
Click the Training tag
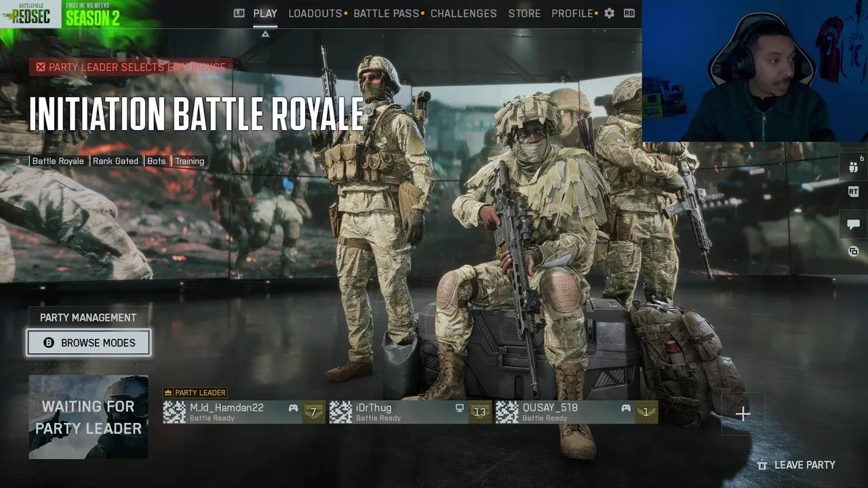coord(189,161)
